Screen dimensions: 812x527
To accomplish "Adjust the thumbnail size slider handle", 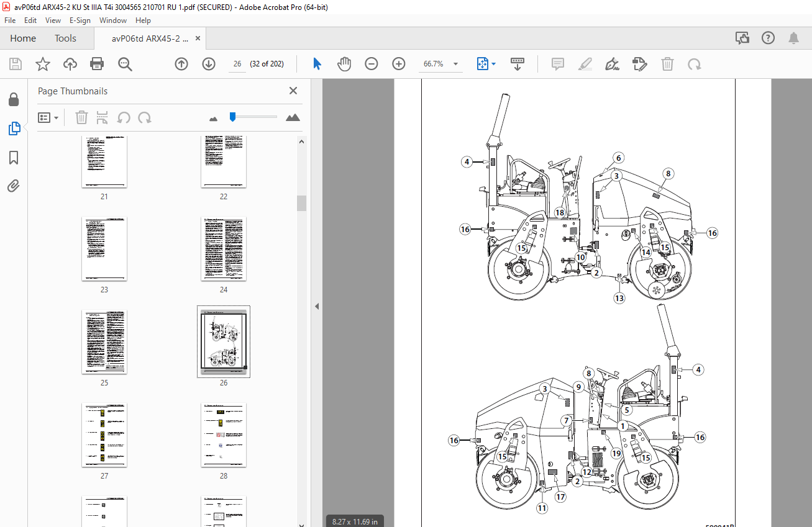I will (232, 116).
